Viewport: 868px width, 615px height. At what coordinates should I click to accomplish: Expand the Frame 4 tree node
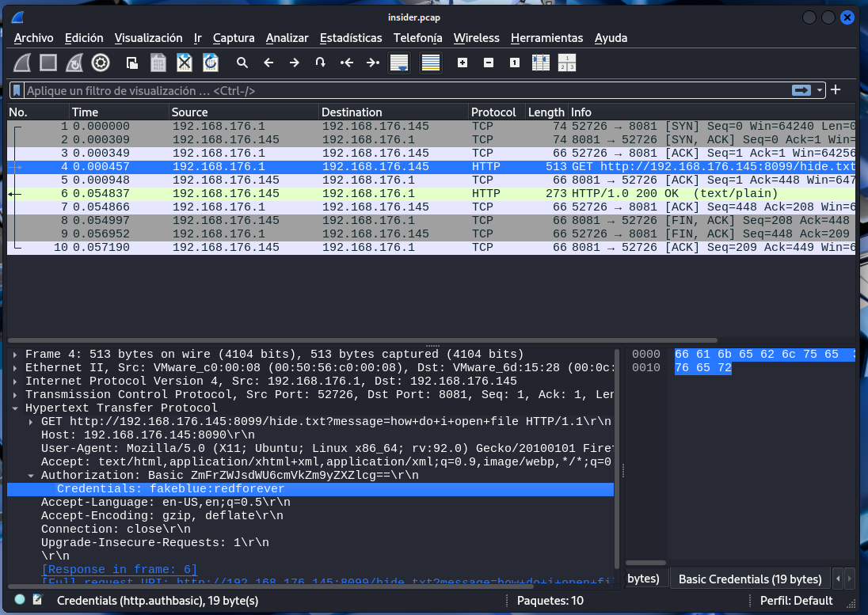point(15,355)
